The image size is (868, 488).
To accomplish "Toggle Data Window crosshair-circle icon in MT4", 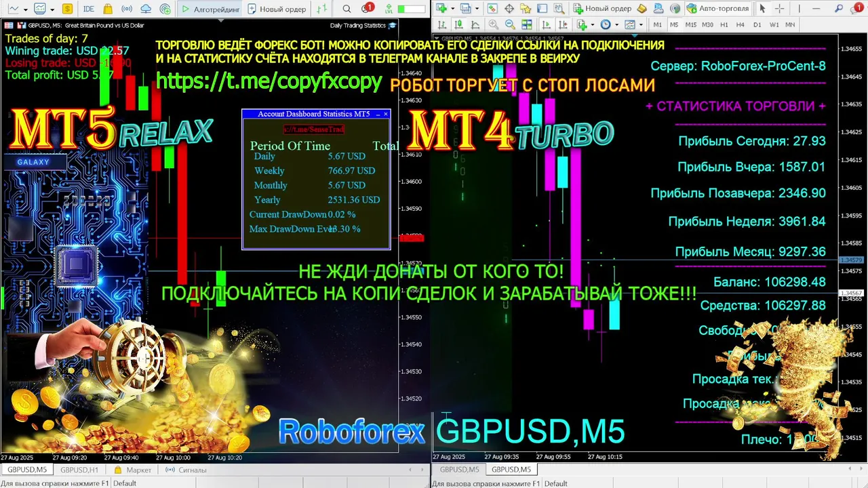I will pyautogui.click(x=509, y=9).
